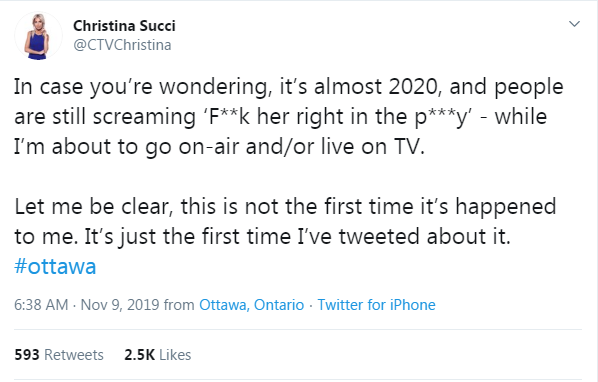This screenshot has width=598, height=382.
Task: View the Likes list label
Action: click(x=175, y=355)
